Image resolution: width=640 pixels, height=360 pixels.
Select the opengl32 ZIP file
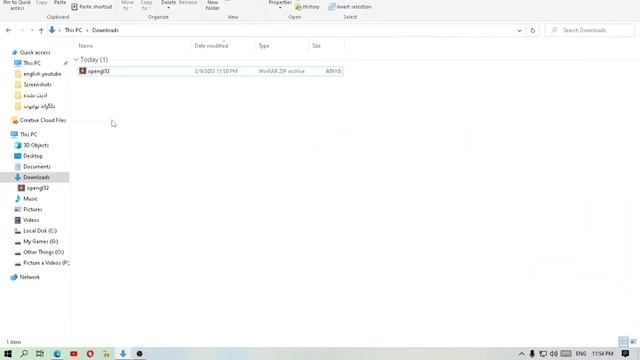click(210, 71)
